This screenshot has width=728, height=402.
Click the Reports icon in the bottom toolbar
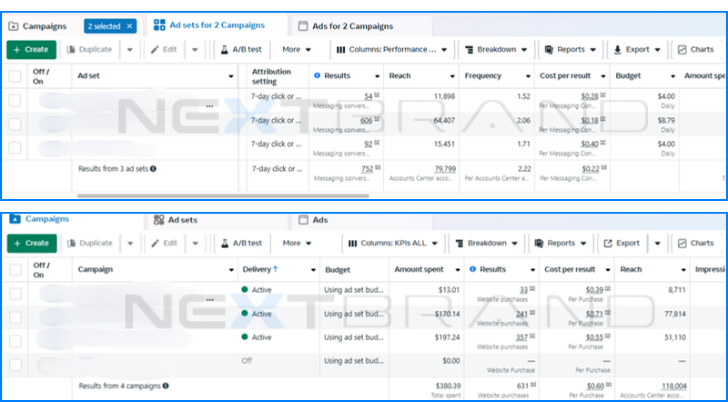pyautogui.click(x=539, y=243)
